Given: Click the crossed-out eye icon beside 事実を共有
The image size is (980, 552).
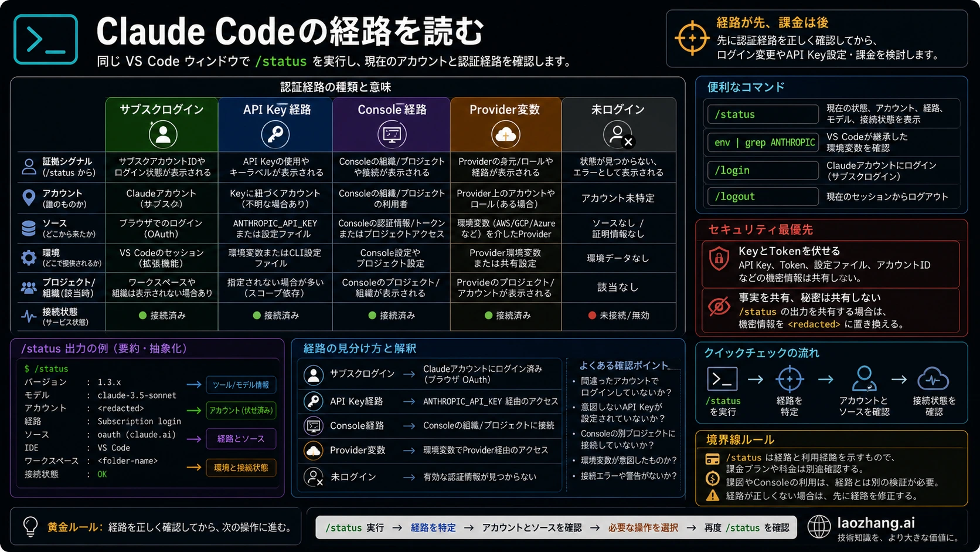Looking at the screenshot, I should 719,306.
